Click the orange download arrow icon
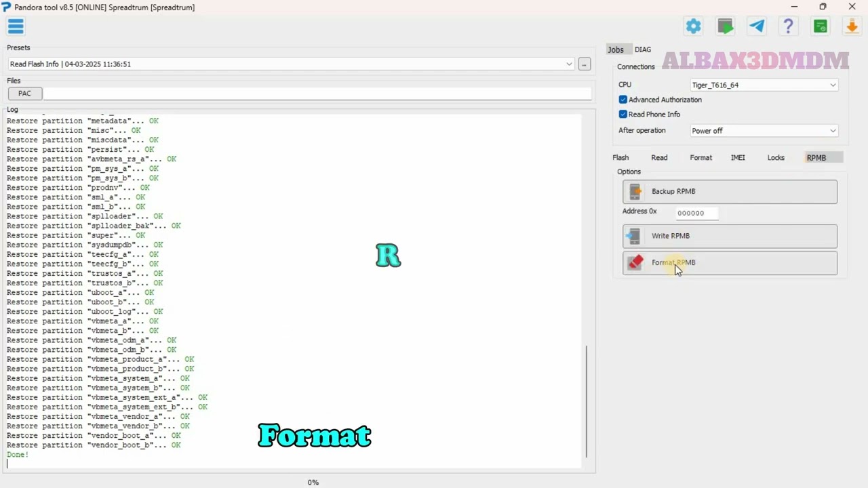The image size is (868, 488). pos(852,26)
